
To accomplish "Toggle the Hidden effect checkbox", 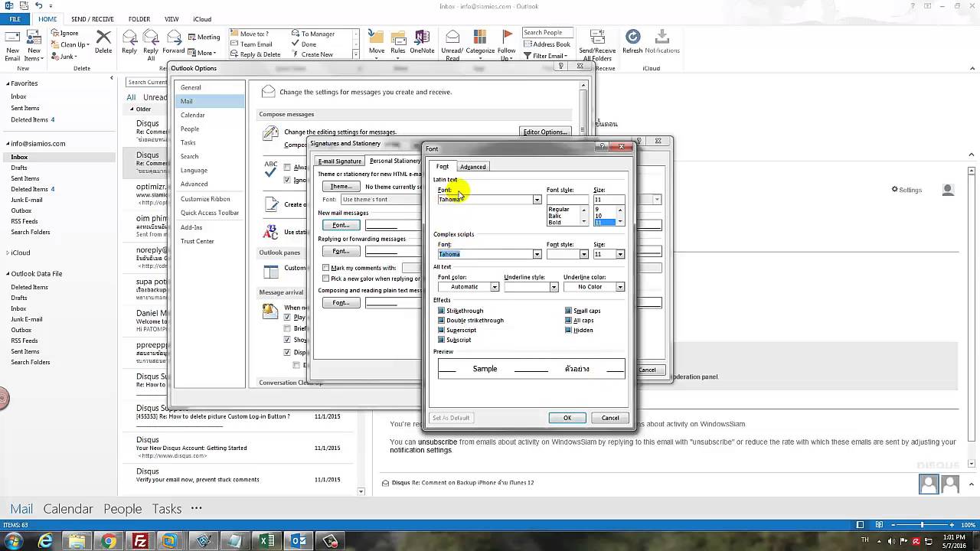I will [x=568, y=330].
